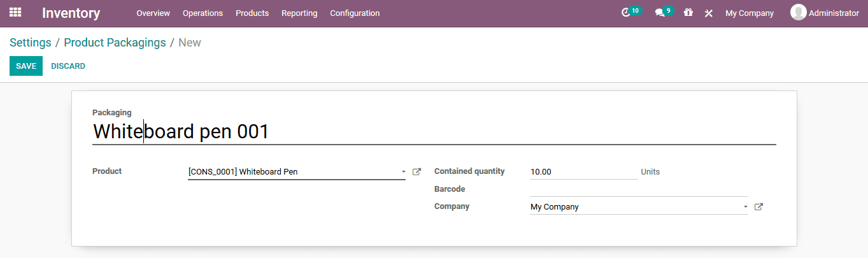Open the external link beside Product field
Viewport: 868px width, 258px height.
(x=417, y=172)
